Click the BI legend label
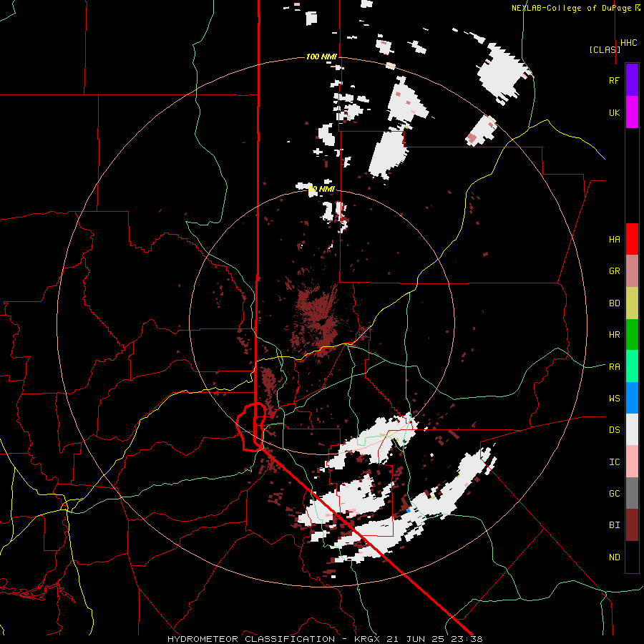 (x=614, y=525)
